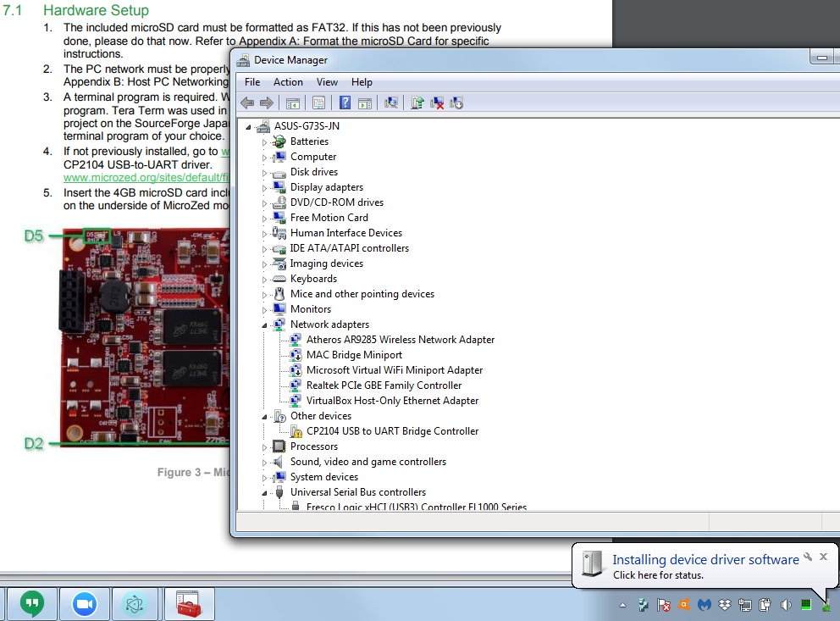
Task: Select MAC Bridge Miniport device
Action: point(354,355)
